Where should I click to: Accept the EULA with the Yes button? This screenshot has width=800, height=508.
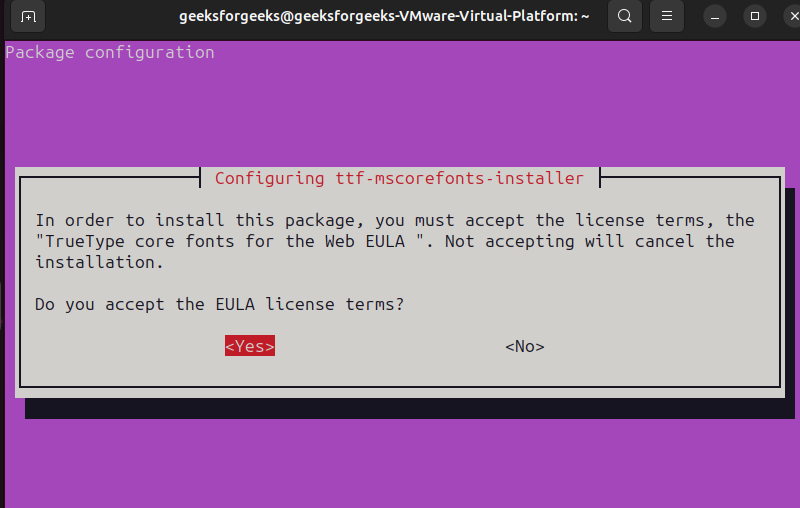coord(249,346)
